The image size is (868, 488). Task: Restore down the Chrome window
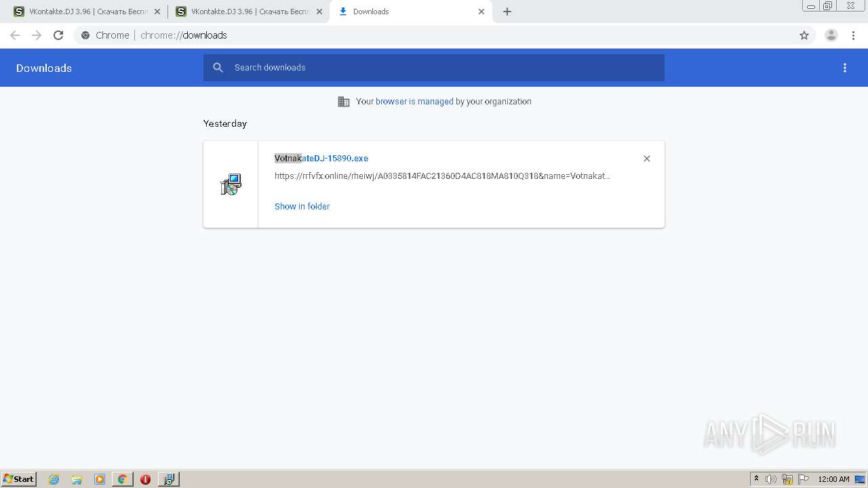click(x=828, y=5)
